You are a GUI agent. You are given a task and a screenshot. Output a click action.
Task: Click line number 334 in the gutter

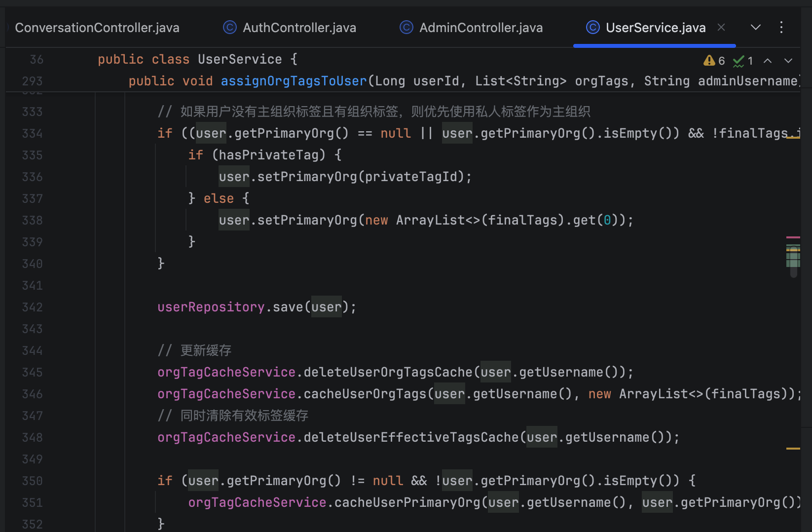[33, 133]
